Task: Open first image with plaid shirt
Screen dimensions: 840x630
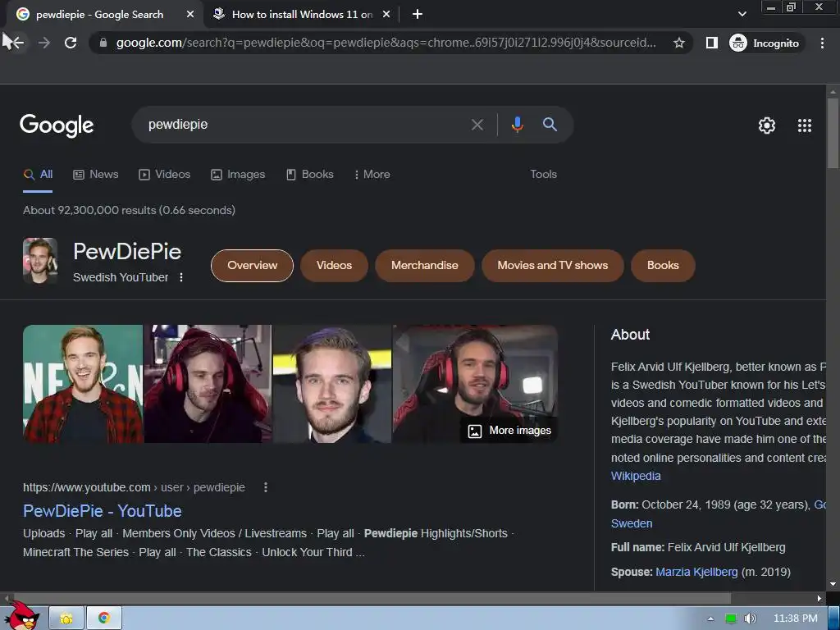Action: (x=83, y=384)
